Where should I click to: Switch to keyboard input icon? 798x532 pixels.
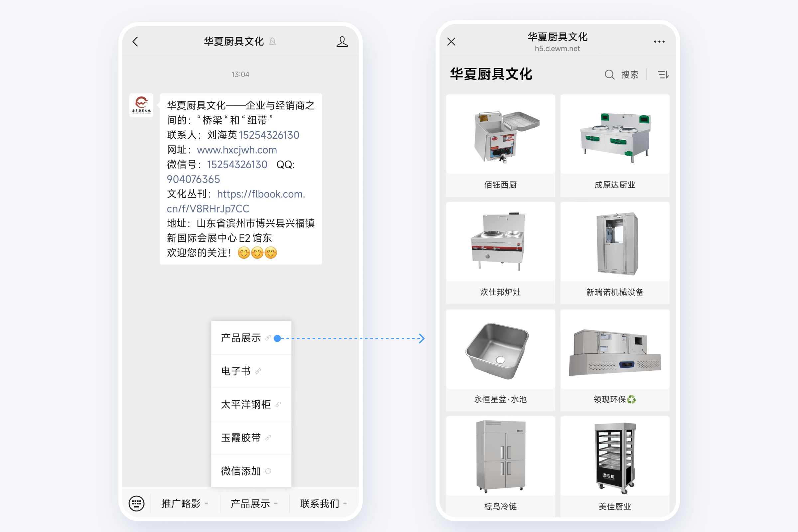[x=136, y=503]
